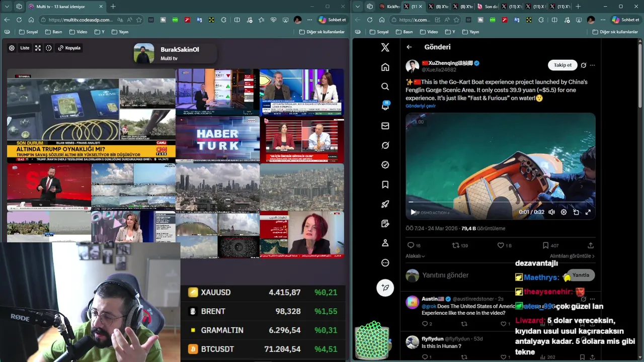Go to X Home in sidebar
This screenshot has height=362, width=644.
click(x=385, y=67)
